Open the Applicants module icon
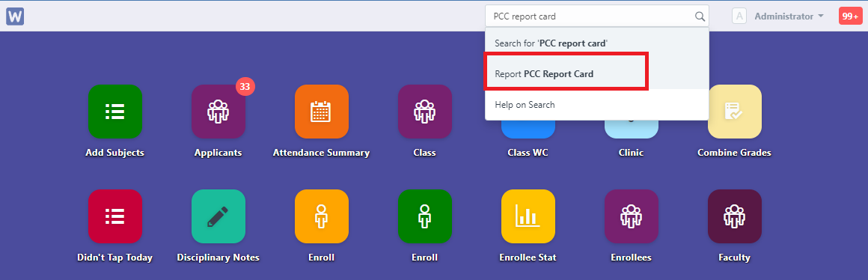This screenshot has width=868, height=280. [218, 112]
